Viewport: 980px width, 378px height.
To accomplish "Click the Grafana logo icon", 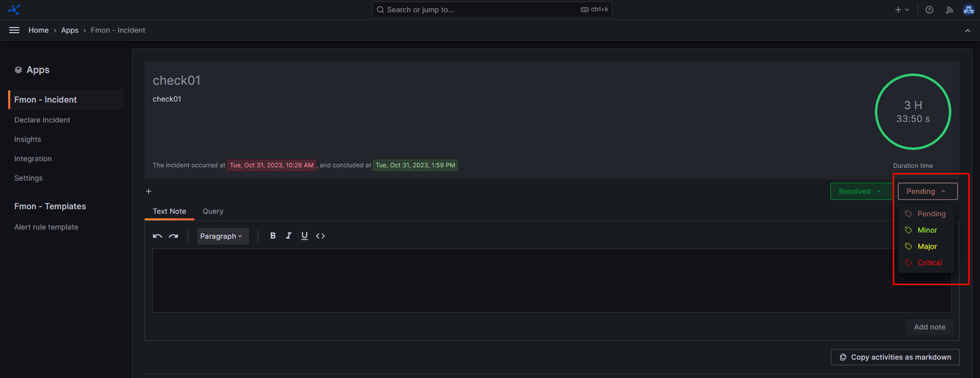I will (x=14, y=10).
